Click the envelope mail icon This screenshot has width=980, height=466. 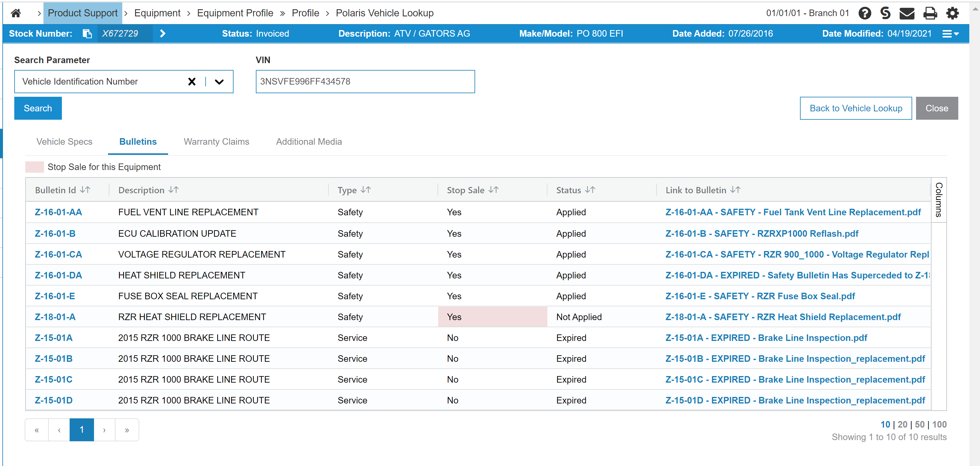907,13
